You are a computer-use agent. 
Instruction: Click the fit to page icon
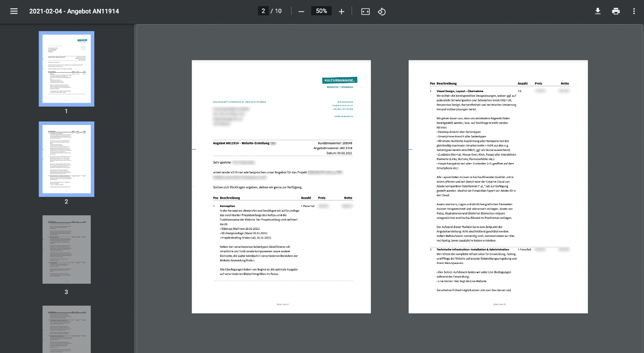366,11
